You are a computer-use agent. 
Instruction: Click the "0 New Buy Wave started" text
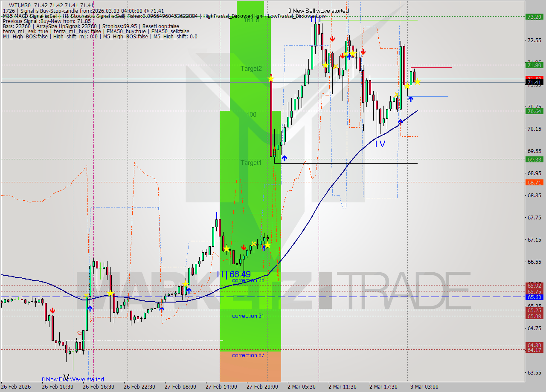[x=73, y=379]
